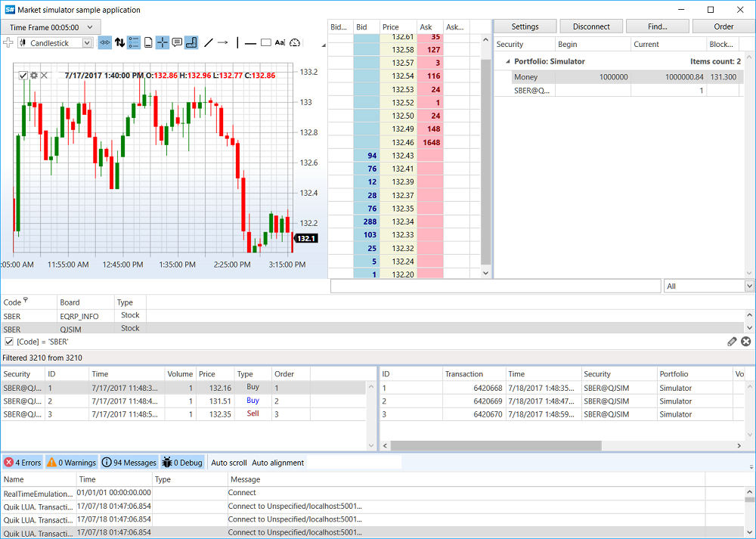Expand the log toolbar overflow arrow

coord(751,466)
